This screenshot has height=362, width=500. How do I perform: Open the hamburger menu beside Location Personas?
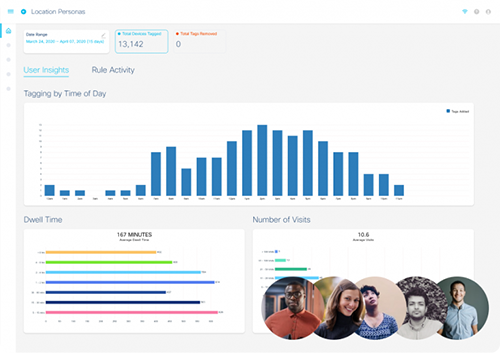[11, 12]
